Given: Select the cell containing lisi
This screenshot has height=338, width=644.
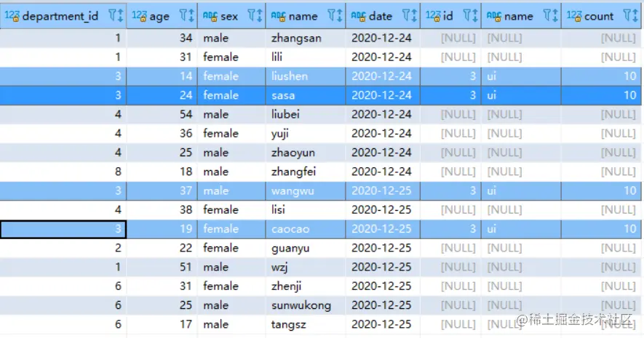Looking at the screenshot, I should 306,209.
